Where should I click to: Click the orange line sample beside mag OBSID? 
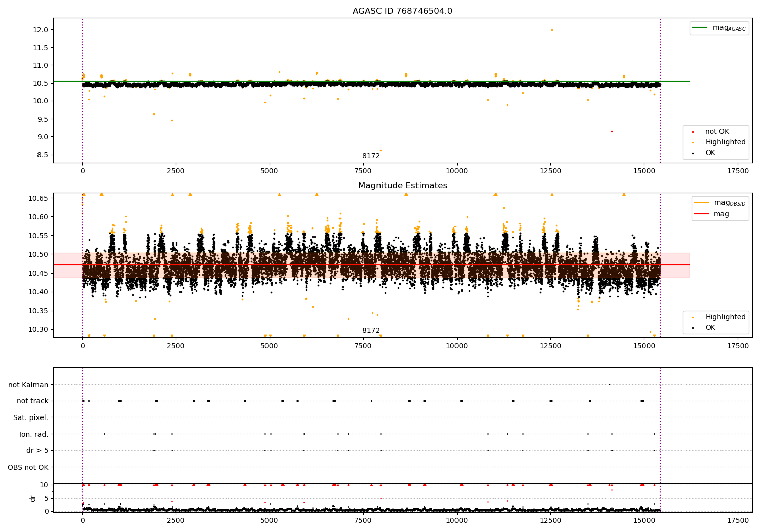702,203
